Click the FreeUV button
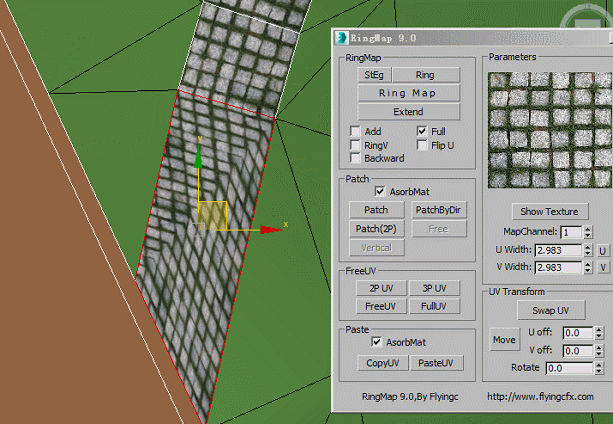The image size is (613, 424). pyautogui.click(x=381, y=306)
